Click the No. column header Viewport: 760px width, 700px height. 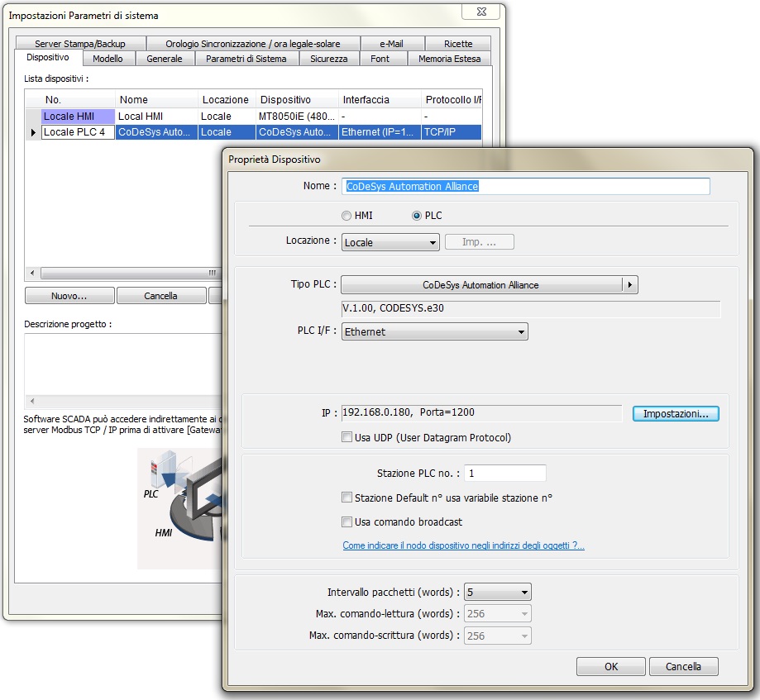[x=70, y=100]
